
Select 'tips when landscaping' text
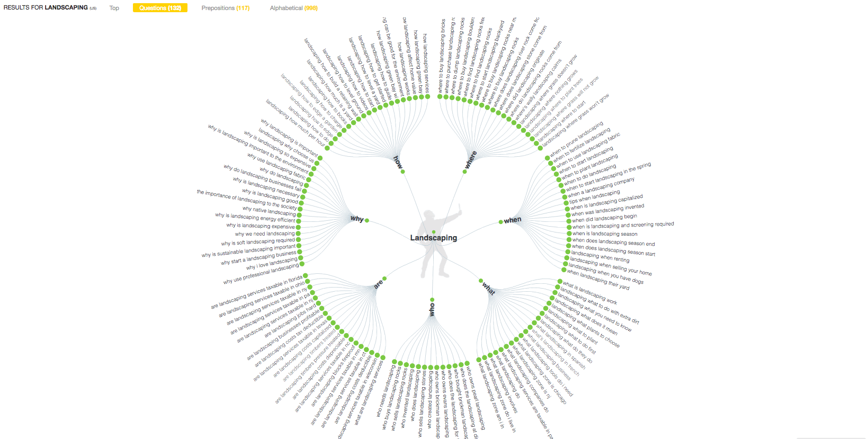594,196
